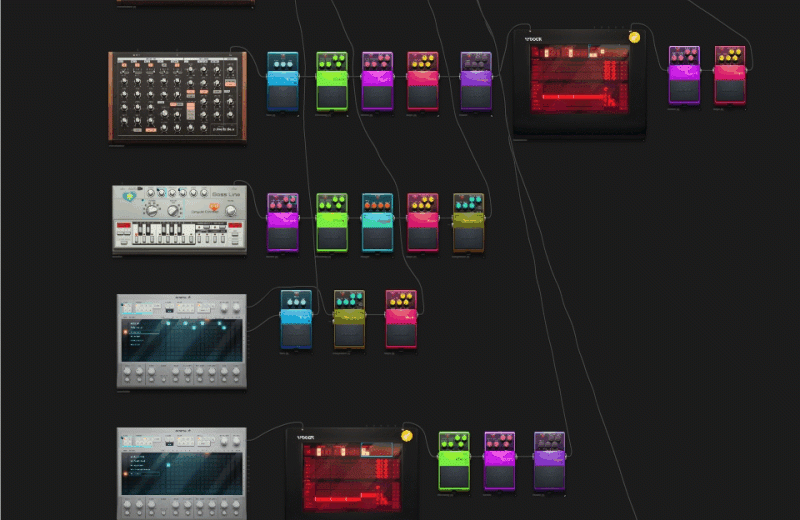Screen dimensions: 800x520
Task: Select the upper-right red-screen effect device
Action: (579, 83)
